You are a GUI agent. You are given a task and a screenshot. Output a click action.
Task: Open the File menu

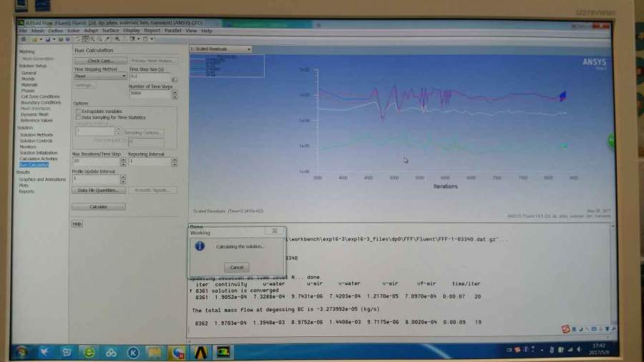(x=23, y=31)
